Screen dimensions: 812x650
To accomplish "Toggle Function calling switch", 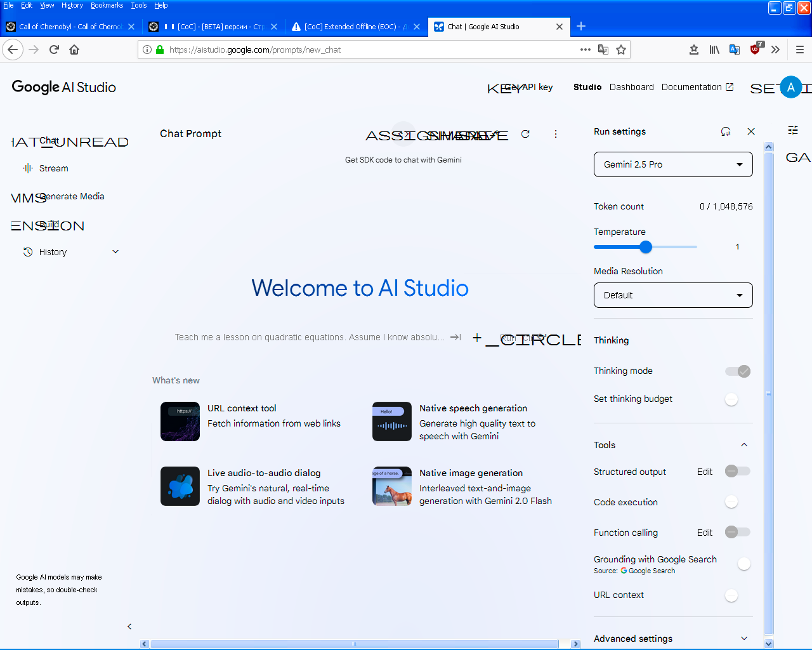I will tap(738, 532).
